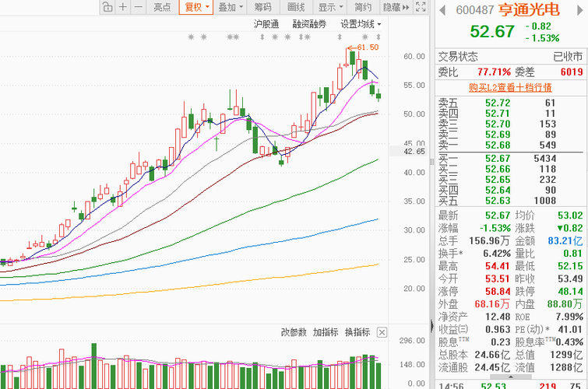Click the leftmost star event marker
588x389 pixels.
192,37
